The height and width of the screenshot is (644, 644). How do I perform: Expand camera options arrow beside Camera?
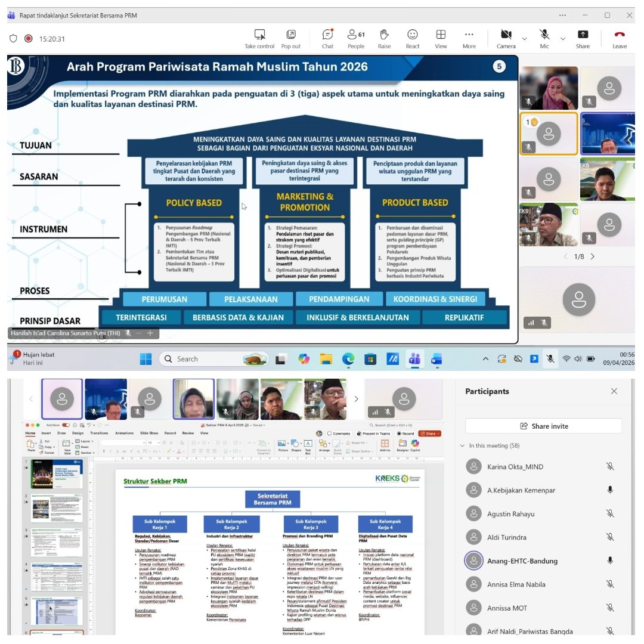(525, 39)
